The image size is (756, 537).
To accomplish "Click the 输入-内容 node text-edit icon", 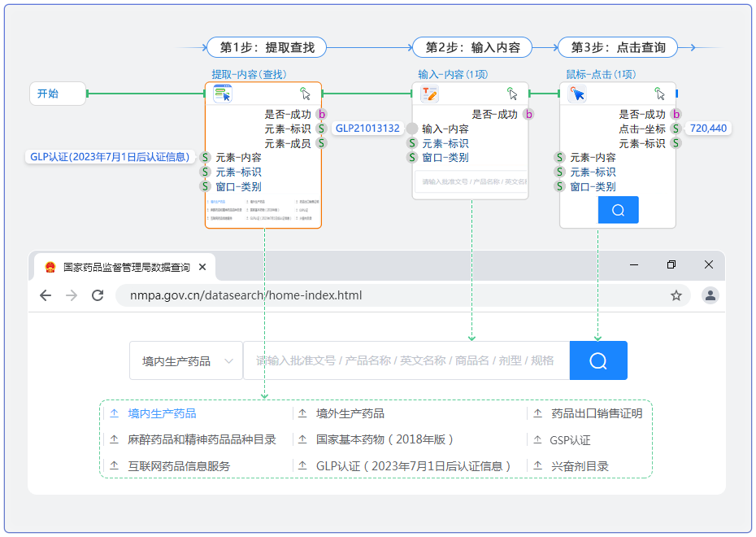I will [429, 94].
